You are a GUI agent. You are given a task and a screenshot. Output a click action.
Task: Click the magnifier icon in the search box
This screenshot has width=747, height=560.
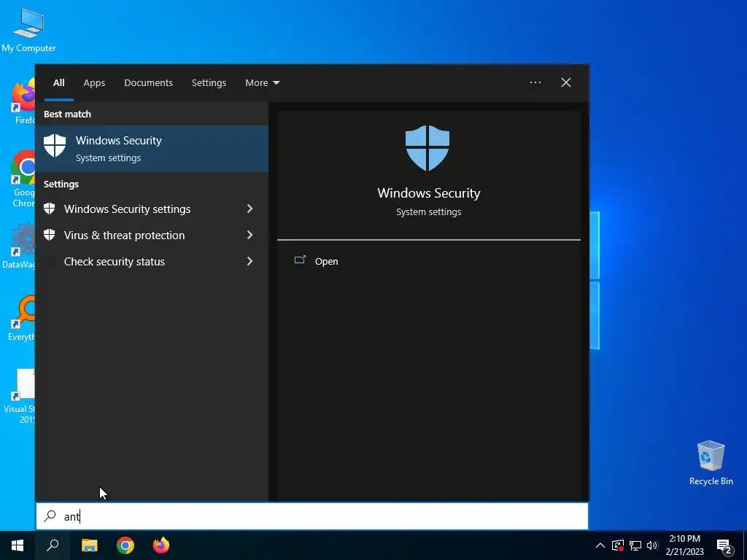click(50, 516)
